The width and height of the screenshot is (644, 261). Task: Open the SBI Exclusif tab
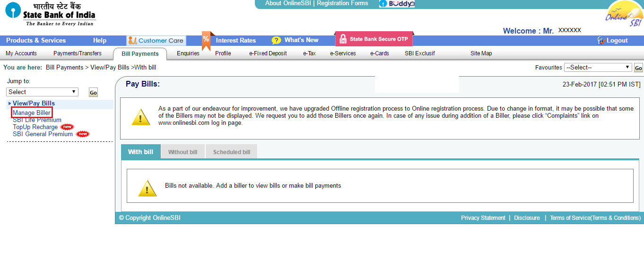click(420, 53)
